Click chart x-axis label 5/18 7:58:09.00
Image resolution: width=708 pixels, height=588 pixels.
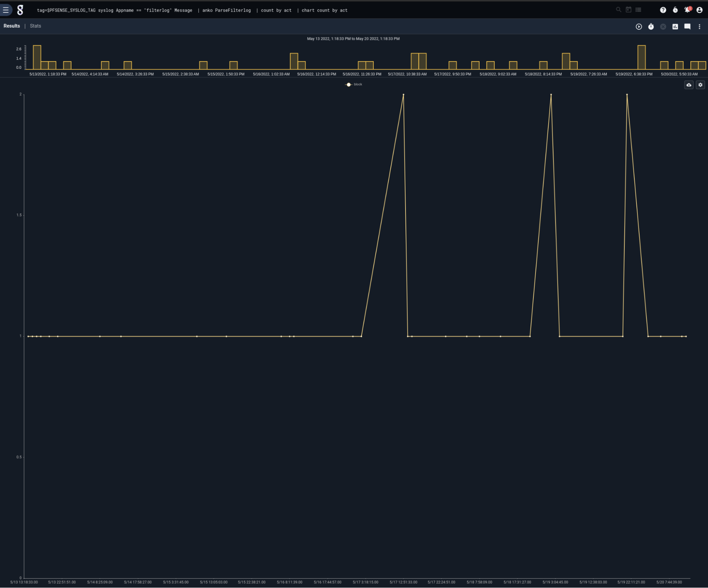click(x=480, y=582)
